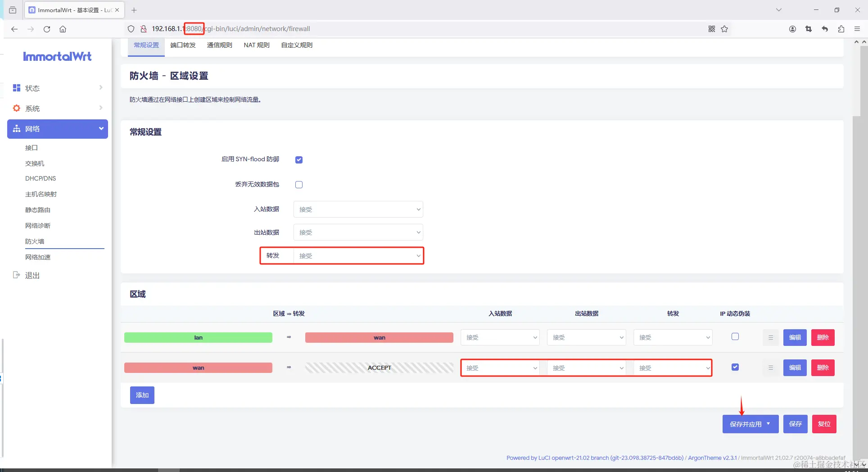Click the shield tracking protection icon
This screenshot has height=472, width=868.
(131, 29)
